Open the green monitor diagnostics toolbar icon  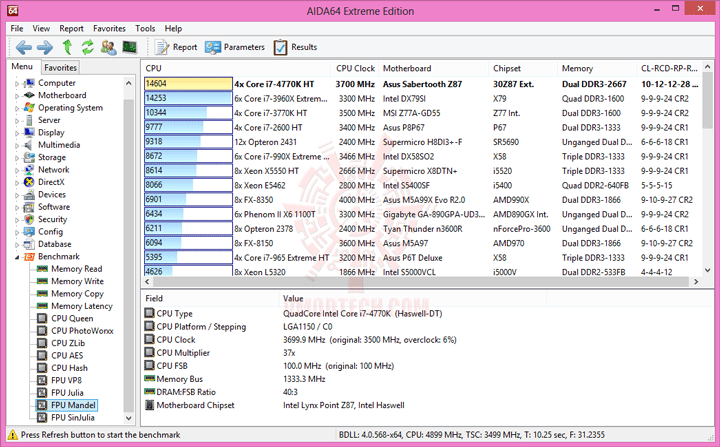pos(130,47)
